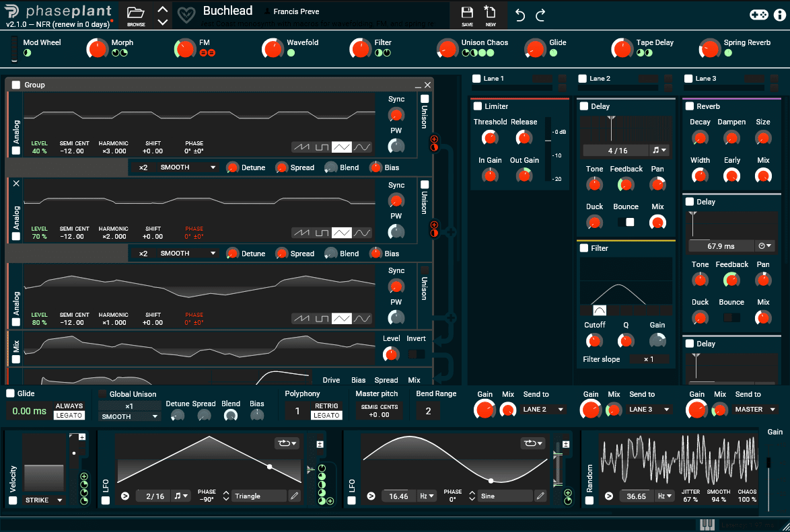Image resolution: width=790 pixels, height=532 pixels.
Task: Click the Reverb Decay knob
Action: pyautogui.click(x=700, y=137)
